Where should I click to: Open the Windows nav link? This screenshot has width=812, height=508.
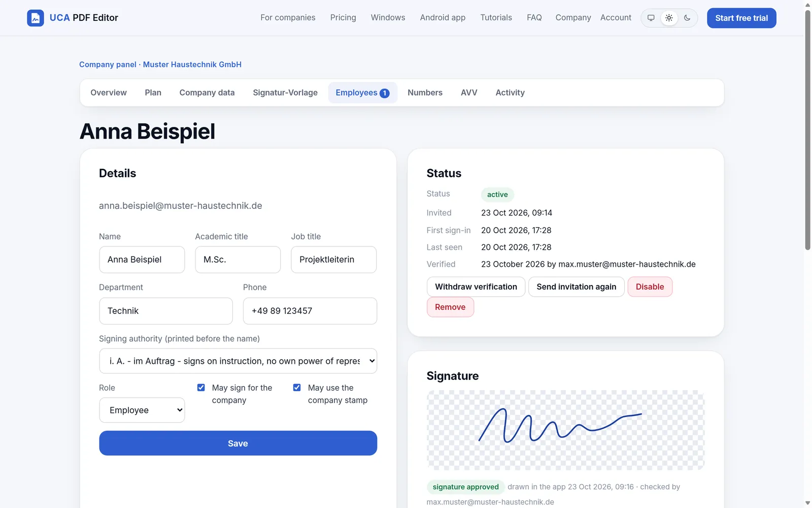click(388, 17)
